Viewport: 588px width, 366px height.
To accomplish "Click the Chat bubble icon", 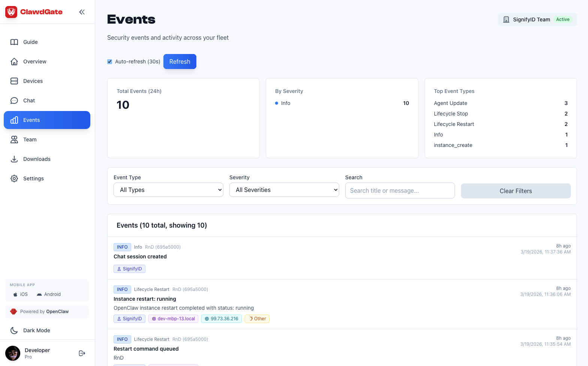I will (x=14, y=100).
